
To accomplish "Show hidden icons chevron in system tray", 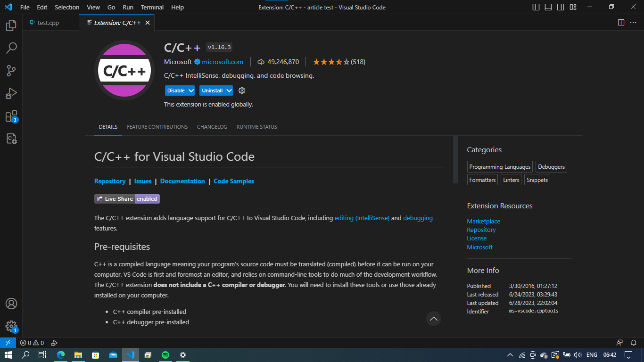I will 510,355.
